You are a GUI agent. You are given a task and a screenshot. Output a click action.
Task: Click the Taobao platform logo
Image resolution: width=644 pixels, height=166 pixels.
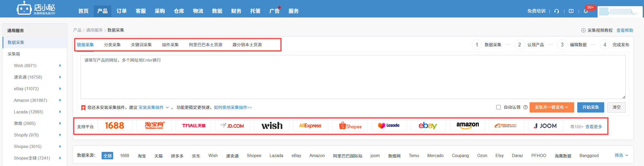click(154, 126)
